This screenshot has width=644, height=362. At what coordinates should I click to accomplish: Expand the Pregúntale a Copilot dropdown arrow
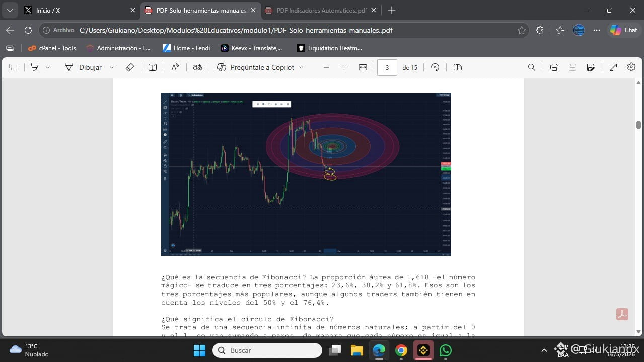point(301,67)
